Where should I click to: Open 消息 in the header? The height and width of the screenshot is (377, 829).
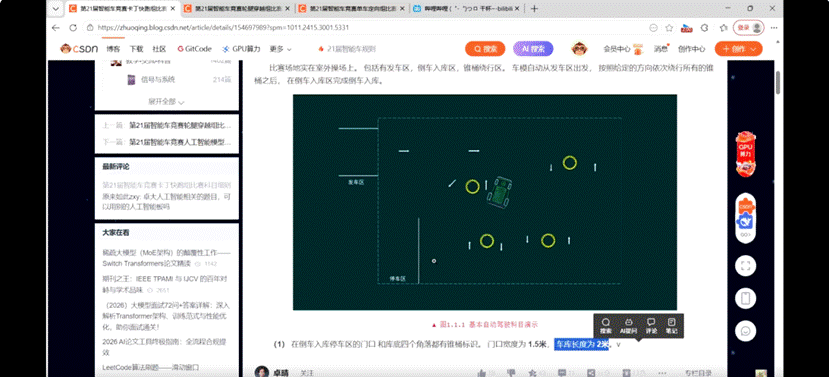point(661,49)
